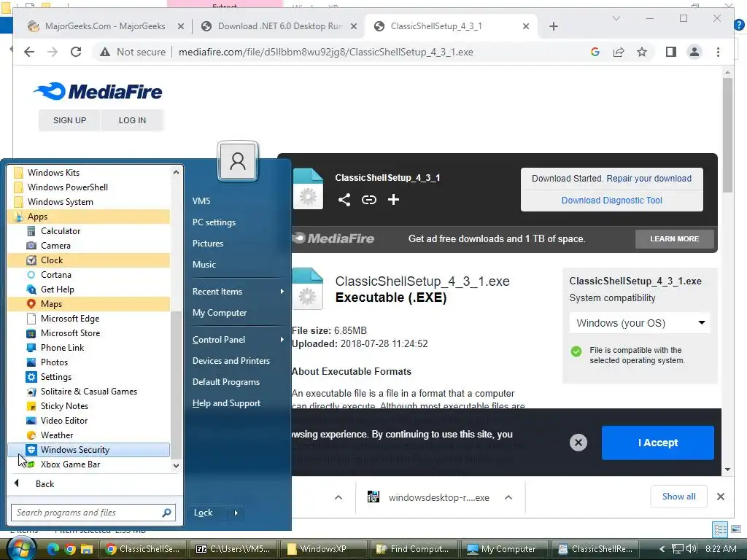Viewport: 747px width, 560px height.
Task: Open the Chrome profile avatar
Action: click(694, 52)
